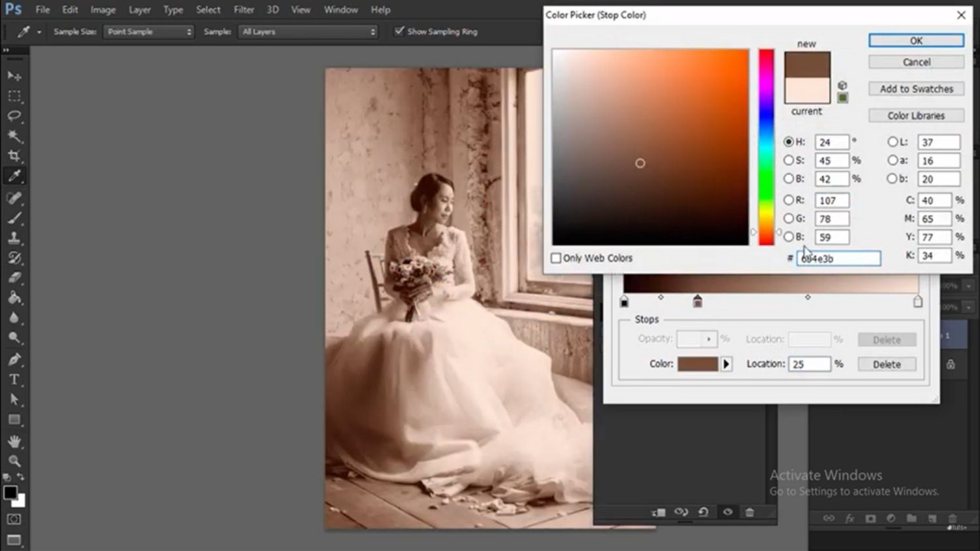Select the S saturation radio button
Screen dimensions: 980x551
pyautogui.click(x=789, y=160)
